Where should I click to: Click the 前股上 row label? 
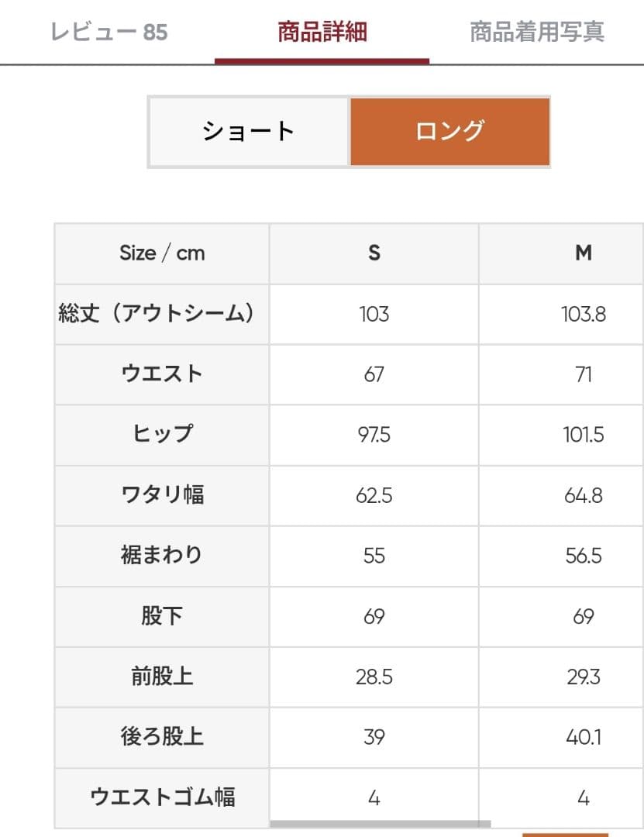162,677
